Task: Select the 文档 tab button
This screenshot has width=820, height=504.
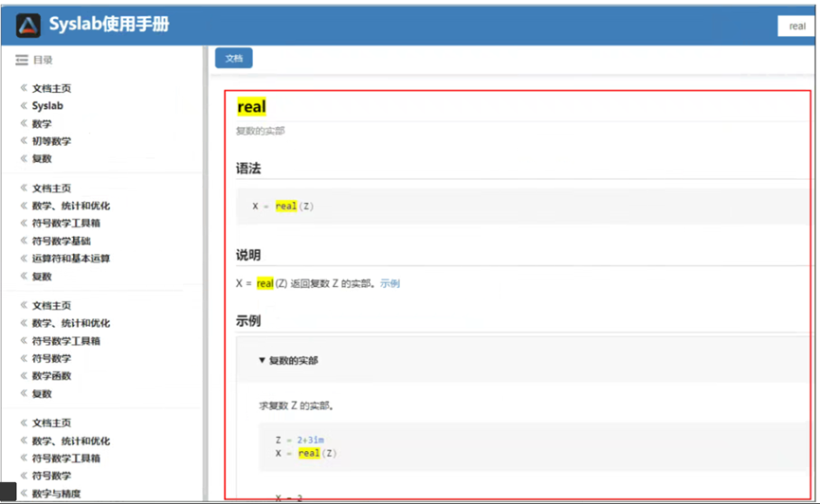Action: coord(234,58)
